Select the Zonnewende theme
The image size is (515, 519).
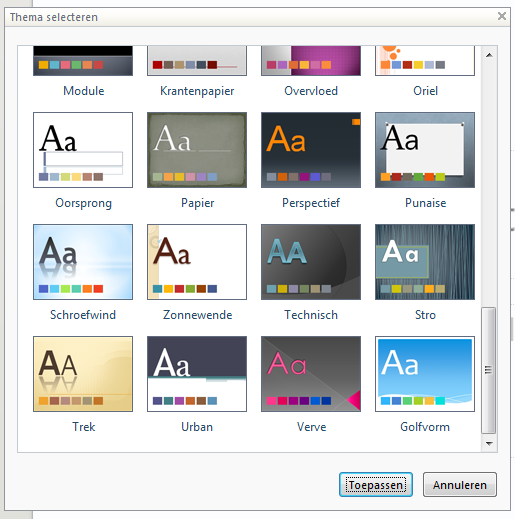point(197,262)
